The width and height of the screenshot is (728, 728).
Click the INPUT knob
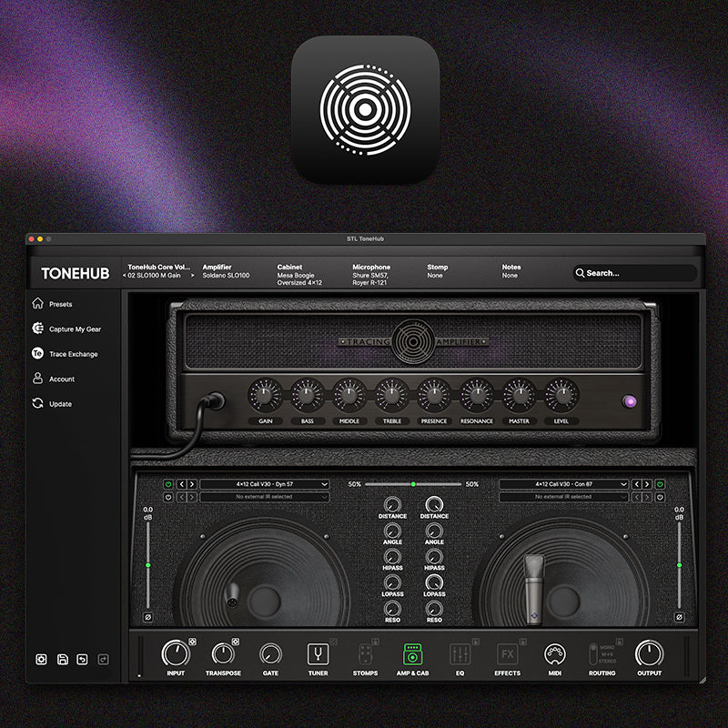(x=176, y=653)
